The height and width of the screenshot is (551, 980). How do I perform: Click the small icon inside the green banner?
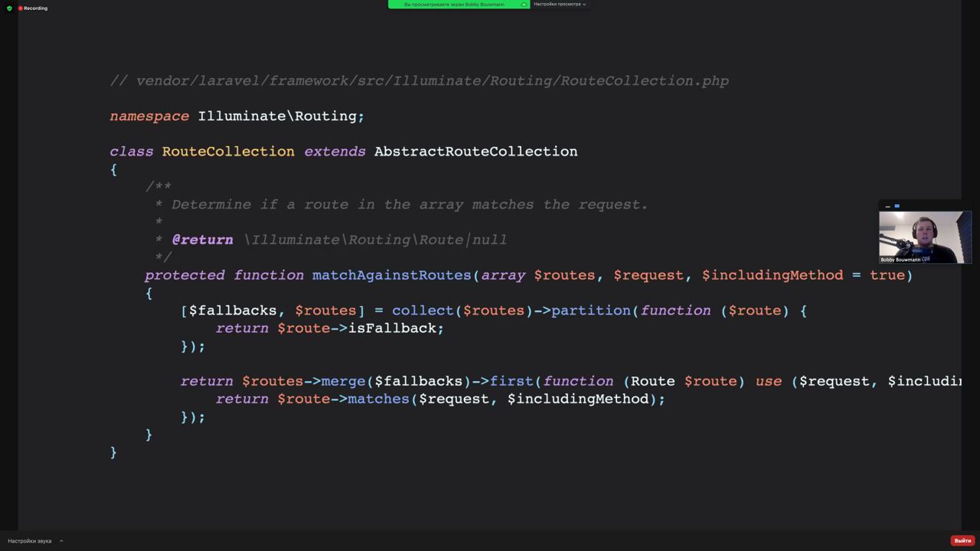click(524, 4)
